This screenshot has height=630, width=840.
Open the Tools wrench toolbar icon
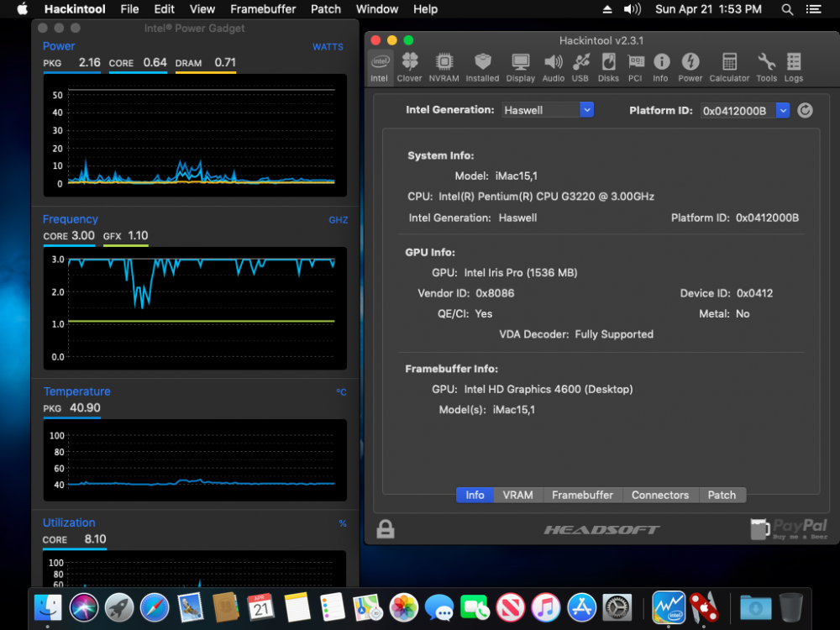pyautogui.click(x=767, y=67)
